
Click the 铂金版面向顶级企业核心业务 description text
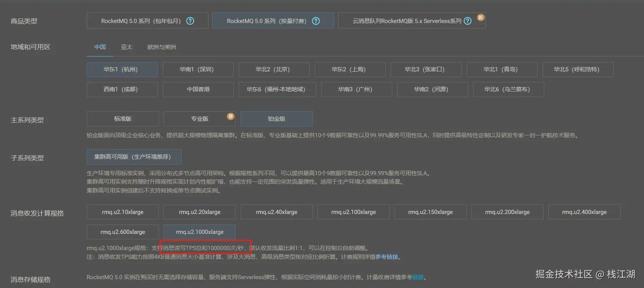333,135
